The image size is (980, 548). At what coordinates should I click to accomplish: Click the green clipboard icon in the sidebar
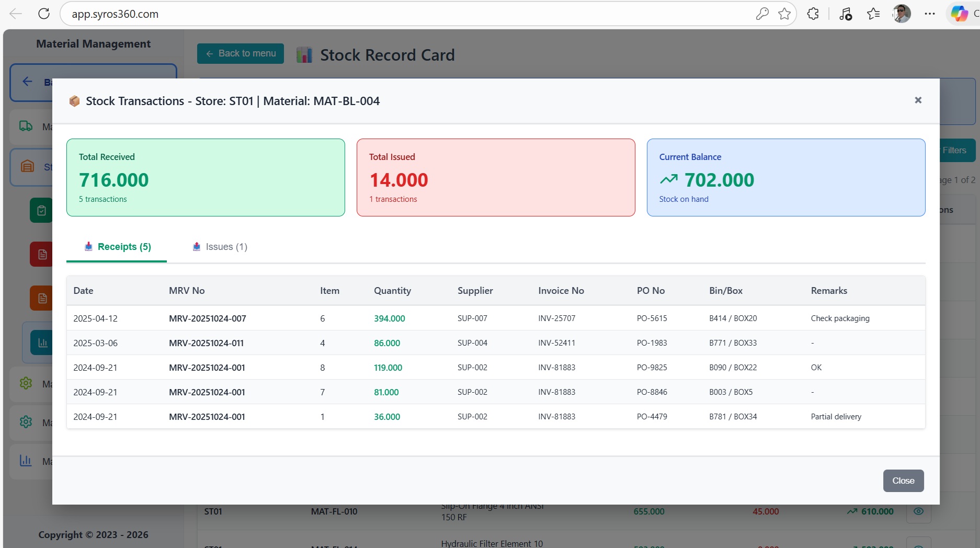(41, 210)
